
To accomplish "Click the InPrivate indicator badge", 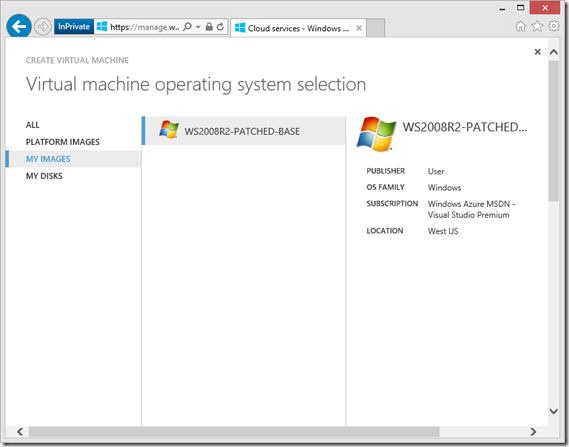I will [x=74, y=27].
